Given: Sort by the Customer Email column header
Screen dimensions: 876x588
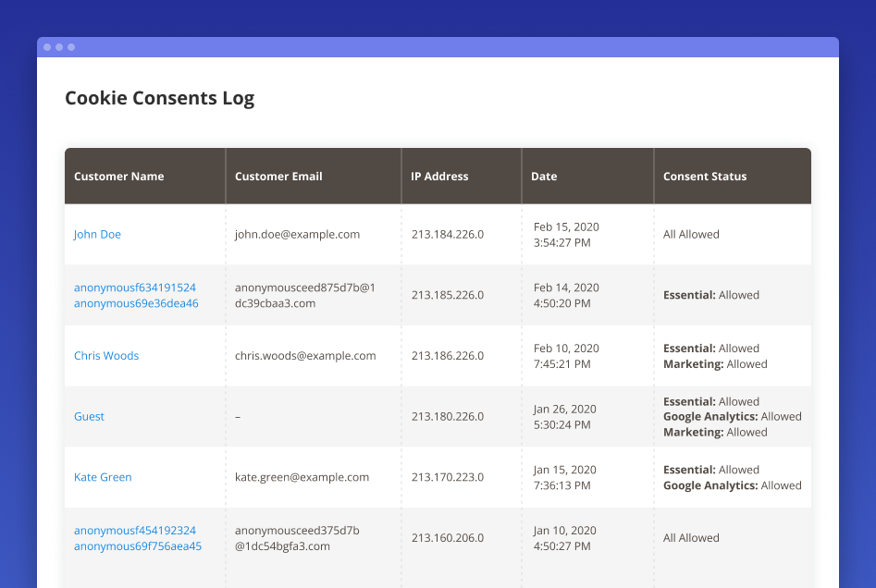Looking at the screenshot, I should (x=278, y=176).
